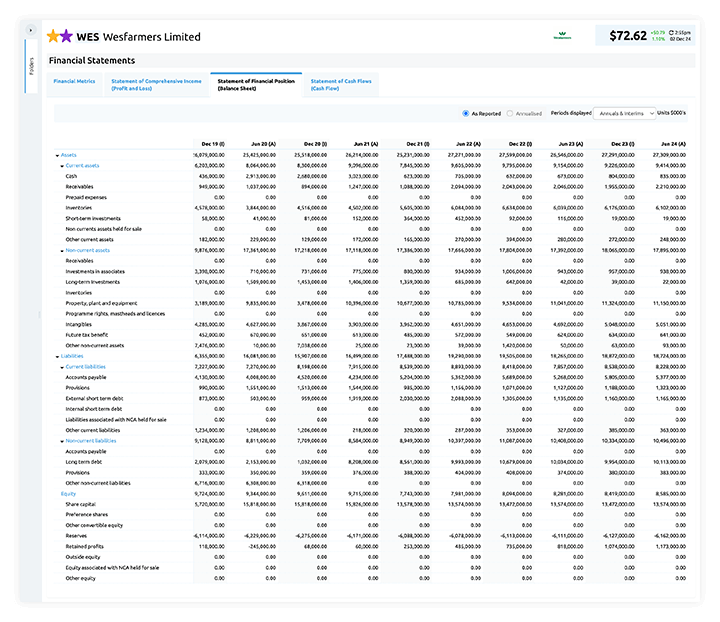This screenshot has height=622, width=720.
Task: Click the gold star icon beside WES
Action: pyautogui.click(x=53, y=36)
